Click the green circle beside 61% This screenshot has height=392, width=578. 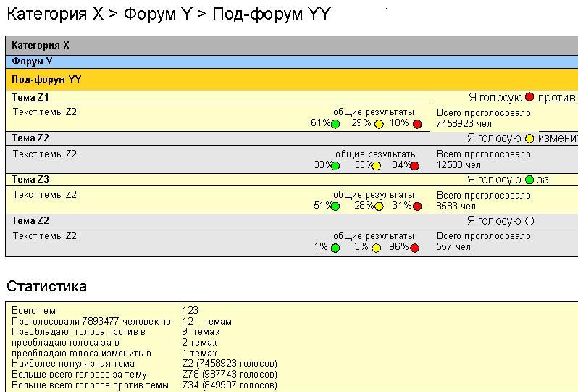click(x=335, y=124)
